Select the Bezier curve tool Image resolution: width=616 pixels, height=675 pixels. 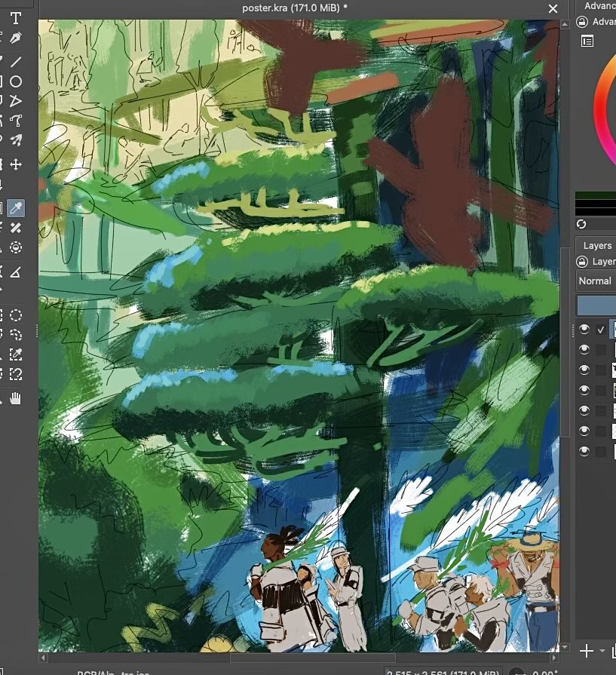click(x=16, y=121)
